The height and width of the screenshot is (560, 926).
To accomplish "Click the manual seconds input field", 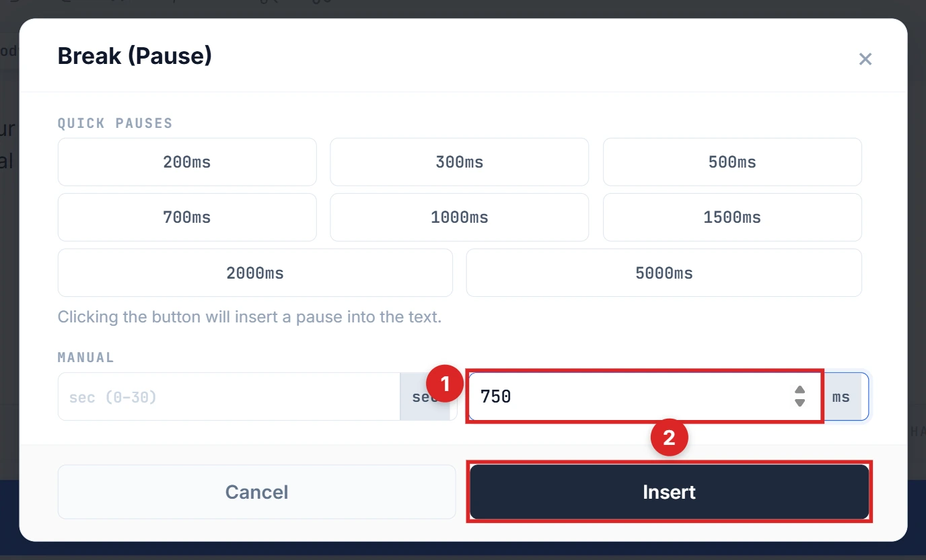I will [x=229, y=396].
